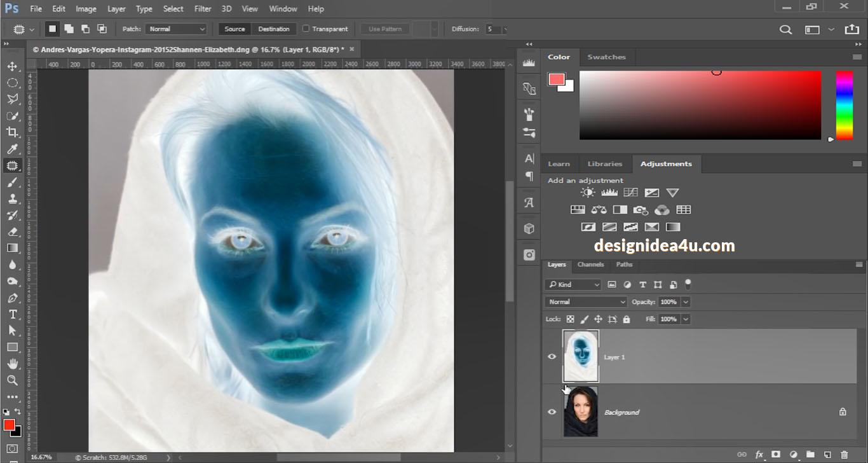Select the Crop tool

[x=12, y=132]
